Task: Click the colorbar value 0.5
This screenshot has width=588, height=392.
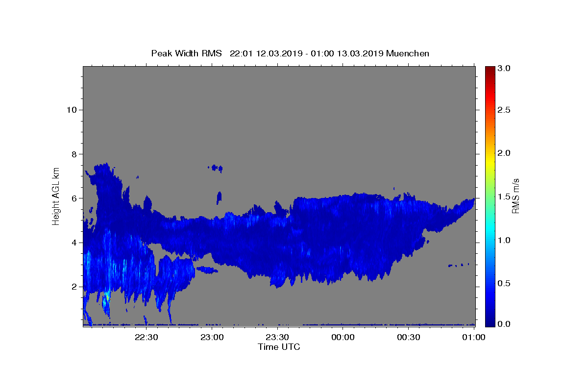Action: (504, 283)
